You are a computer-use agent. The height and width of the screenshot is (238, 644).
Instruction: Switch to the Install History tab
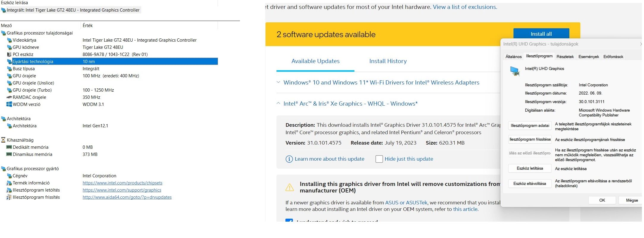pos(388,61)
